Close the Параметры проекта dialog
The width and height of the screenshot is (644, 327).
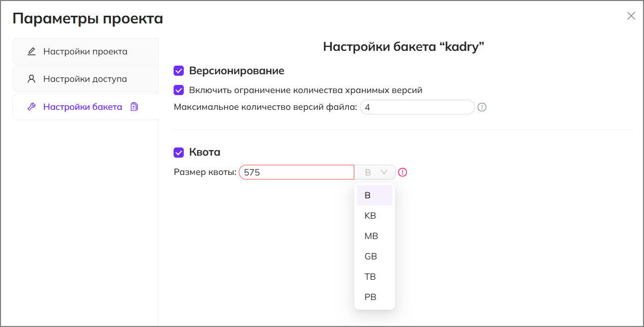(x=631, y=16)
